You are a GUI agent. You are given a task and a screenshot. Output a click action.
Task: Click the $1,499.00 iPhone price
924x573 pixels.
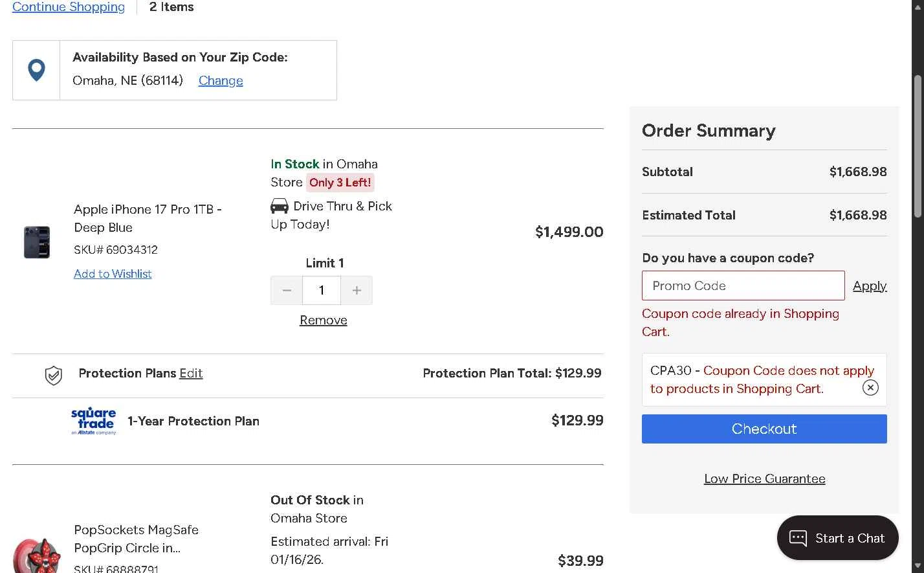[x=569, y=232]
